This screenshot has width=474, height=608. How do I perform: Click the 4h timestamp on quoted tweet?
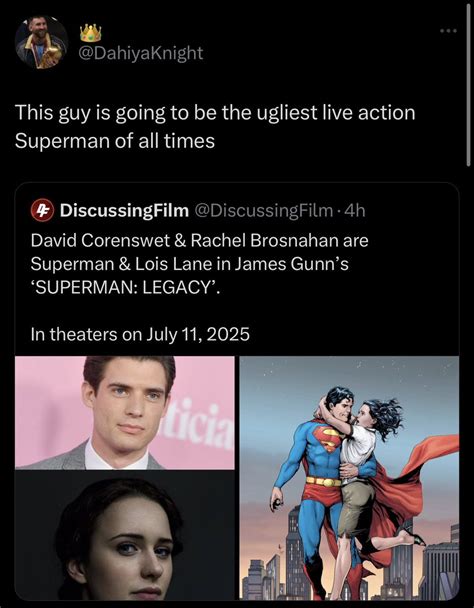point(355,211)
